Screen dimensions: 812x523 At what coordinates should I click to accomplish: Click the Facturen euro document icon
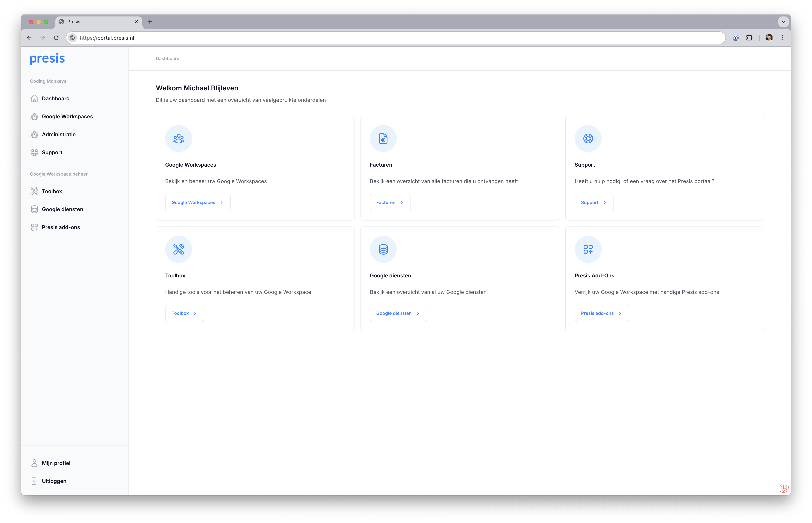pyautogui.click(x=383, y=139)
